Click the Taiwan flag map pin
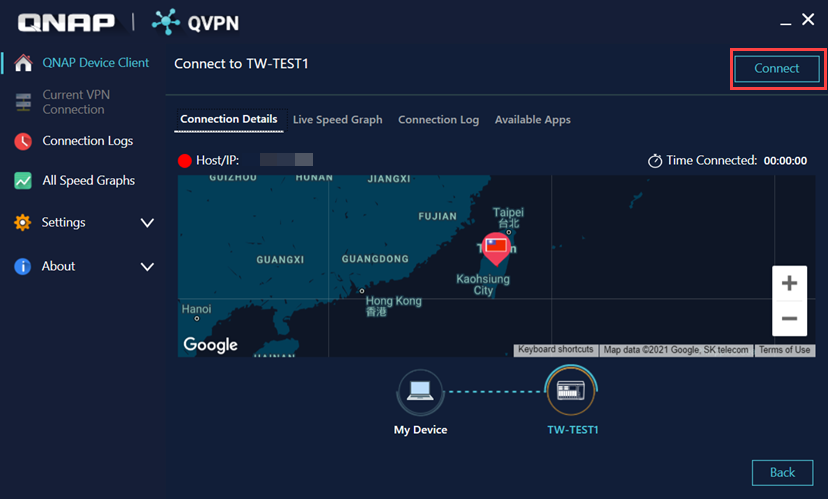The height and width of the screenshot is (499, 828). (496, 248)
